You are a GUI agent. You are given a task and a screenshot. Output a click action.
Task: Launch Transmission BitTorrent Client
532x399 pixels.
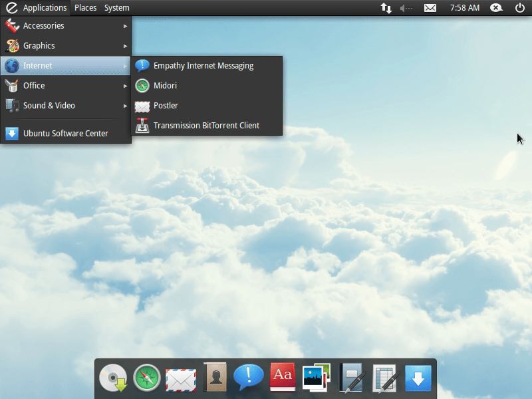pyautogui.click(x=207, y=126)
